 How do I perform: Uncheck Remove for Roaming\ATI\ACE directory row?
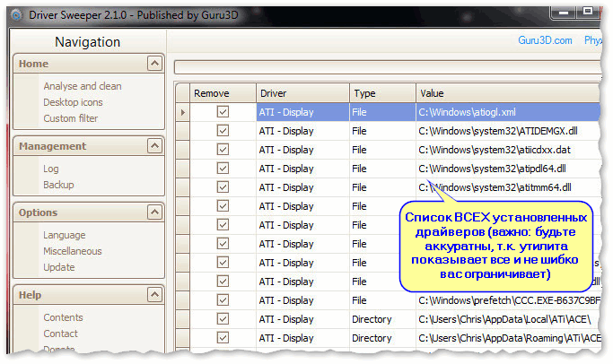click(x=223, y=338)
